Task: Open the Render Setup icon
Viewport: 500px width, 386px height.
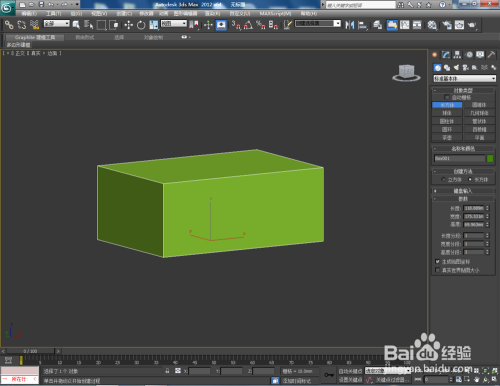Action: point(447,25)
